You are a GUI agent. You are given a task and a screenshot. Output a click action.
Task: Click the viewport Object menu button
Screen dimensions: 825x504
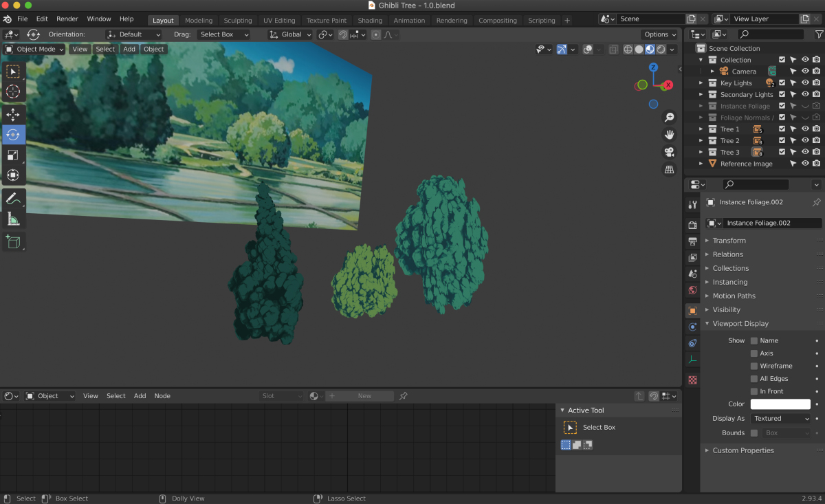pyautogui.click(x=153, y=49)
